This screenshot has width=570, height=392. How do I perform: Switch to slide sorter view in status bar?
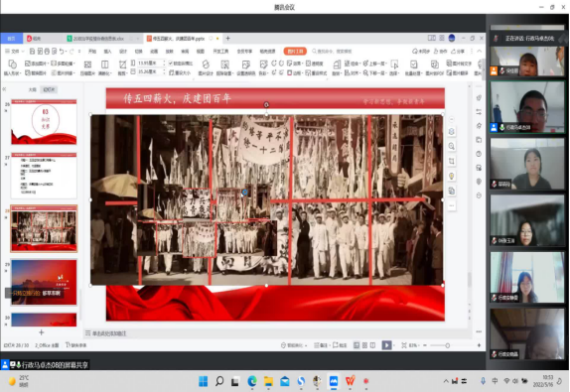pos(364,345)
